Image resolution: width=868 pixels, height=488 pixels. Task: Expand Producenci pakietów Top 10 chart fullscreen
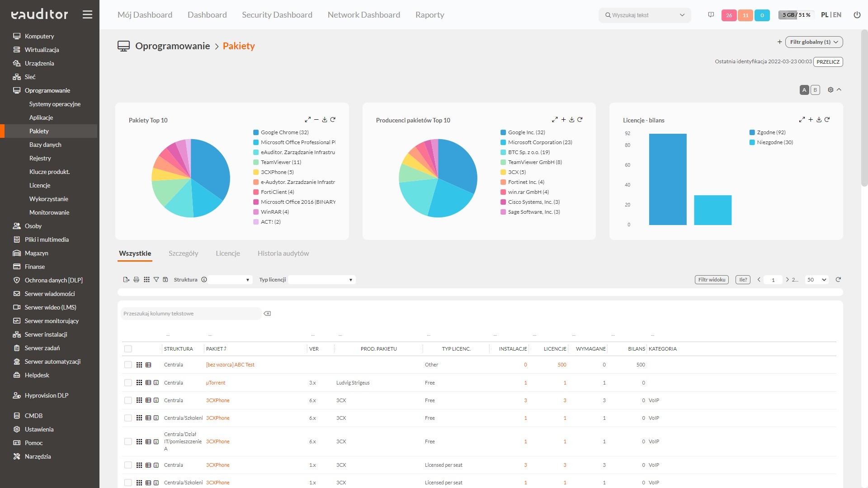[x=555, y=120]
